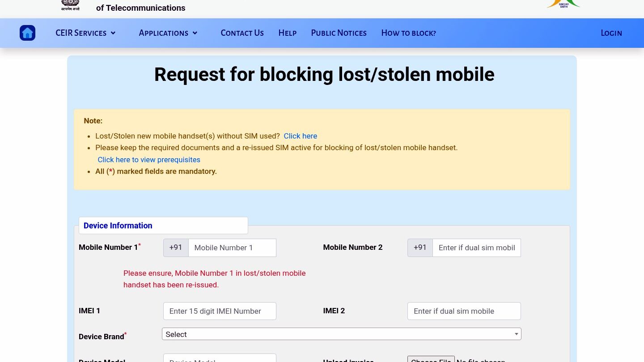Click the red re-issued mobile number warning text
Viewport: 644px width, 362px height.
[215, 279]
